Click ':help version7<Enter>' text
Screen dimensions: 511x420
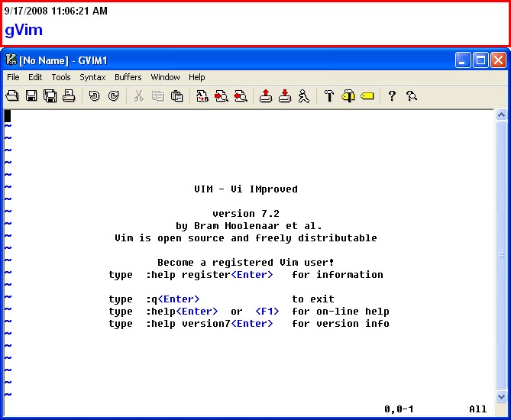[209, 324]
